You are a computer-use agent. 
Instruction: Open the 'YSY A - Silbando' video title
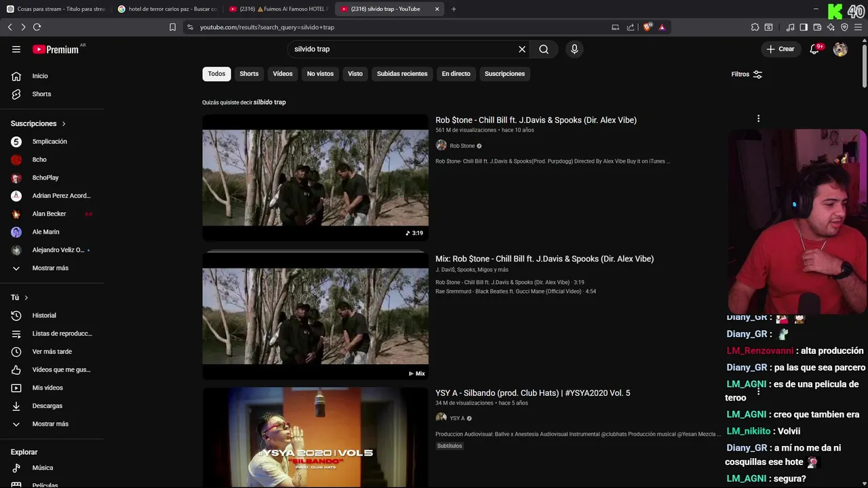532,393
